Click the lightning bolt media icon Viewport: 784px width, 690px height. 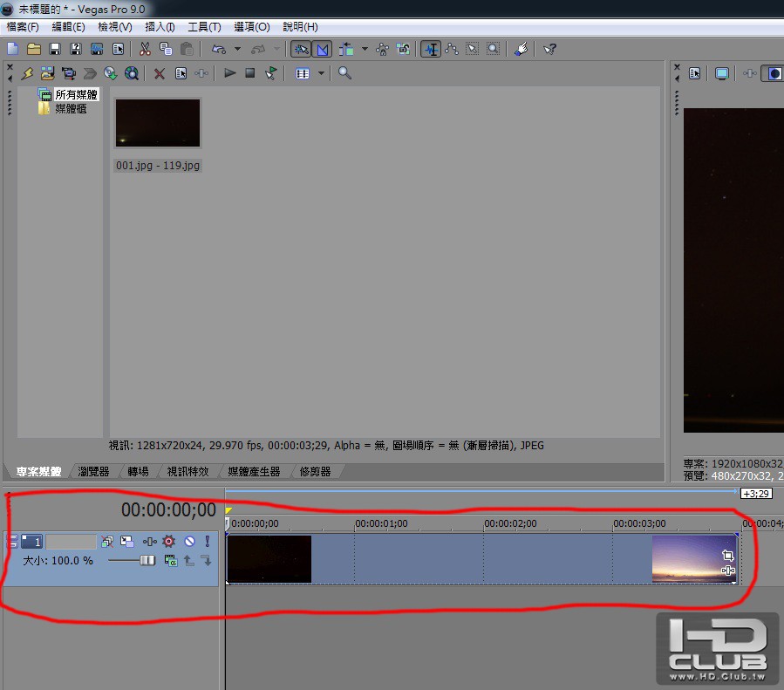(x=27, y=73)
